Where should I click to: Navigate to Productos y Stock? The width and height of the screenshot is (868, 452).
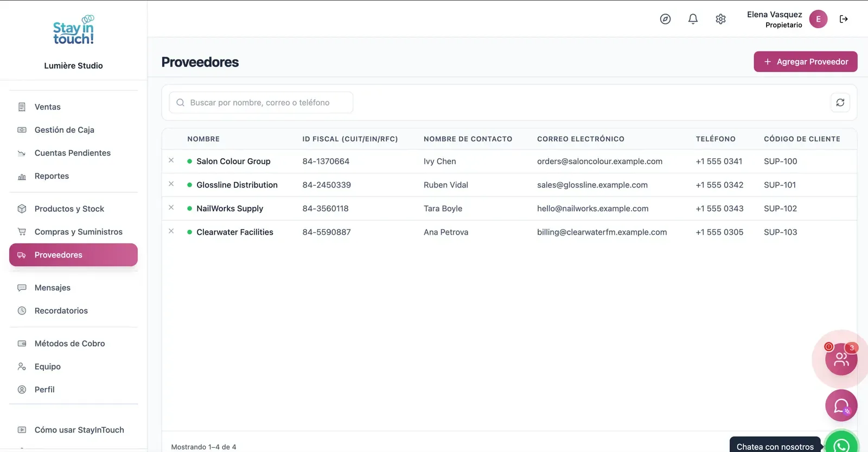pyautogui.click(x=73, y=209)
